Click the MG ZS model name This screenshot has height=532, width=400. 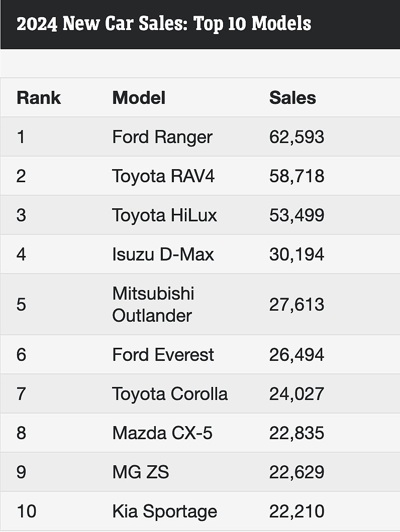point(141,472)
